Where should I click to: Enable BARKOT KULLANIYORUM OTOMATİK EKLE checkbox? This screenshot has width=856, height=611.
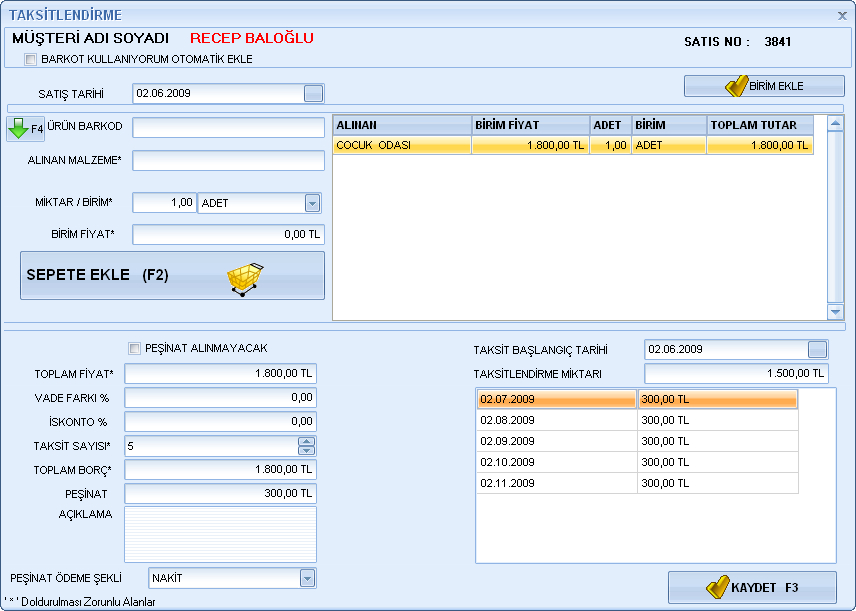[31, 59]
